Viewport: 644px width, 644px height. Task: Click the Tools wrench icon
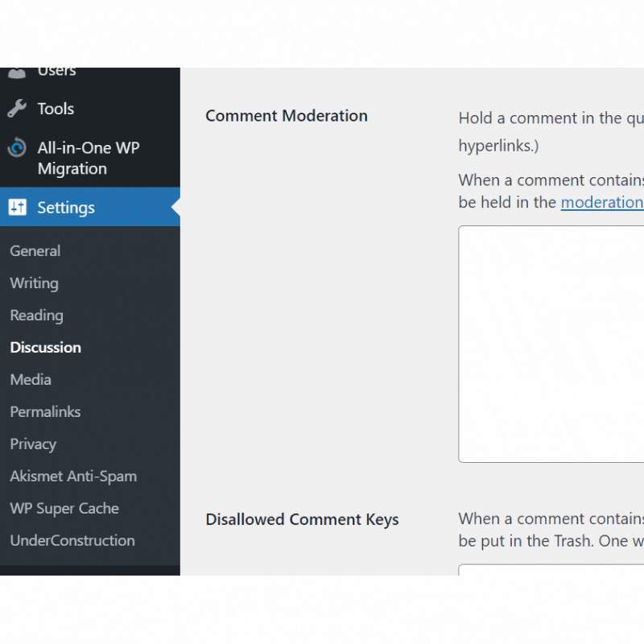pos(17,109)
